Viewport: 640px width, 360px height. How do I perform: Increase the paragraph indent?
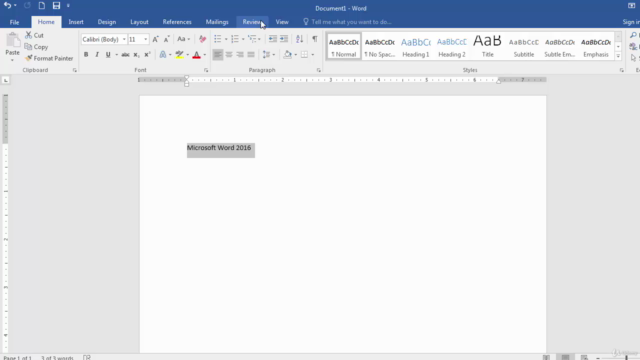pos(284,39)
